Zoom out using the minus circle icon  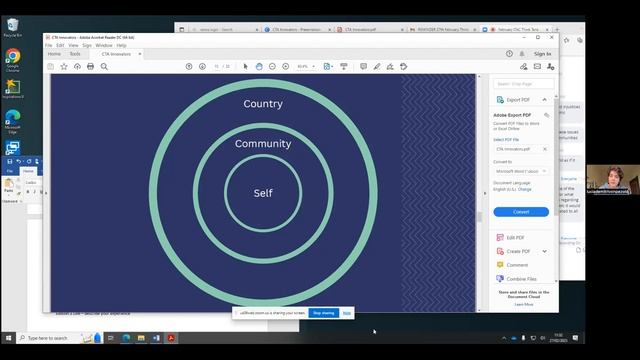[272, 67]
